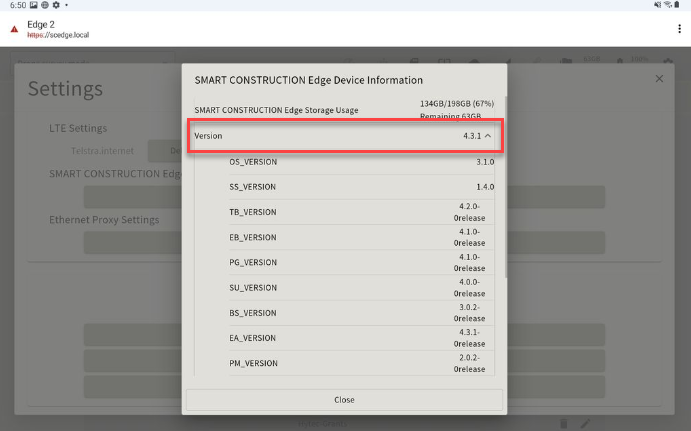
Task: Click the scrollbar in the device information dialog
Action: tap(505, 185)
